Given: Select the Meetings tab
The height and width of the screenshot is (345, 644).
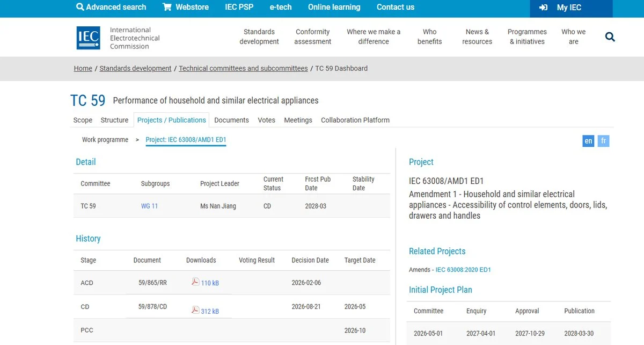Looking at the screenshot, I should pos(298,120).
